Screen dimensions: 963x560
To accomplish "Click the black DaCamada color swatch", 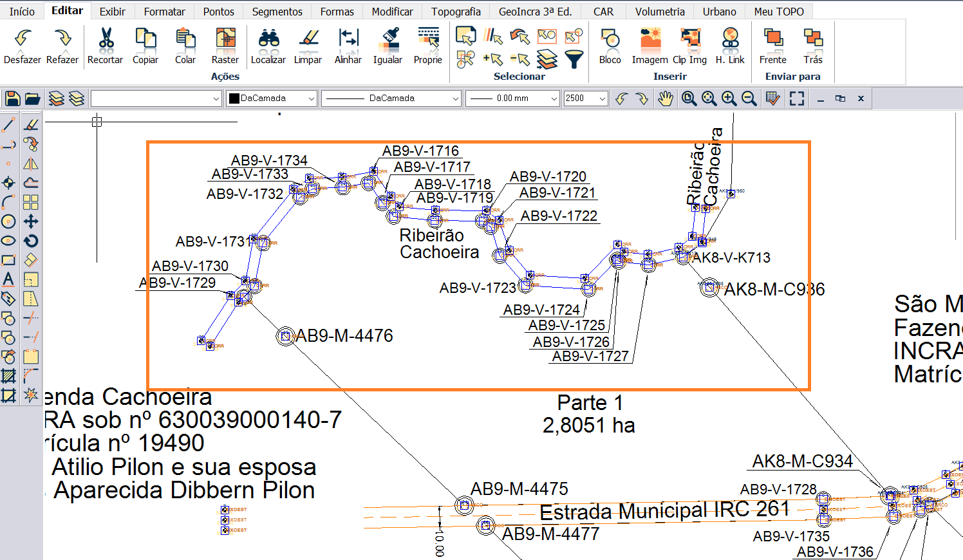I will coord(234,98).
